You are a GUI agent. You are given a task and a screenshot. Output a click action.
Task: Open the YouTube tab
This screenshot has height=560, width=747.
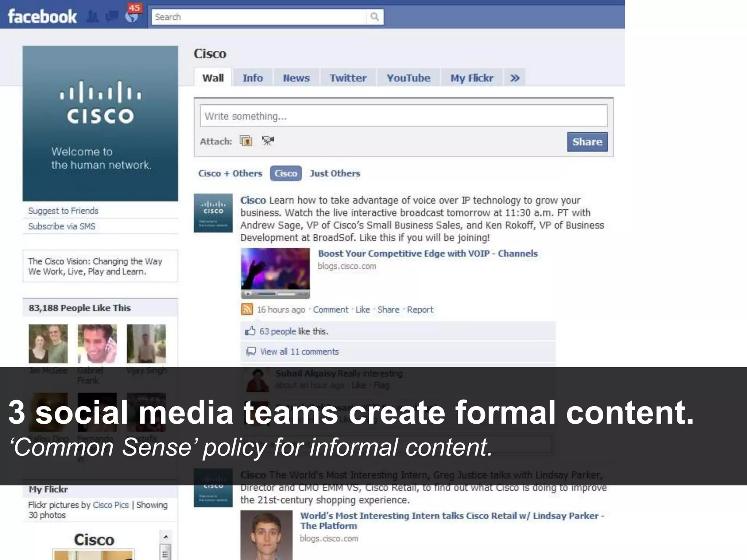point(409,78)
